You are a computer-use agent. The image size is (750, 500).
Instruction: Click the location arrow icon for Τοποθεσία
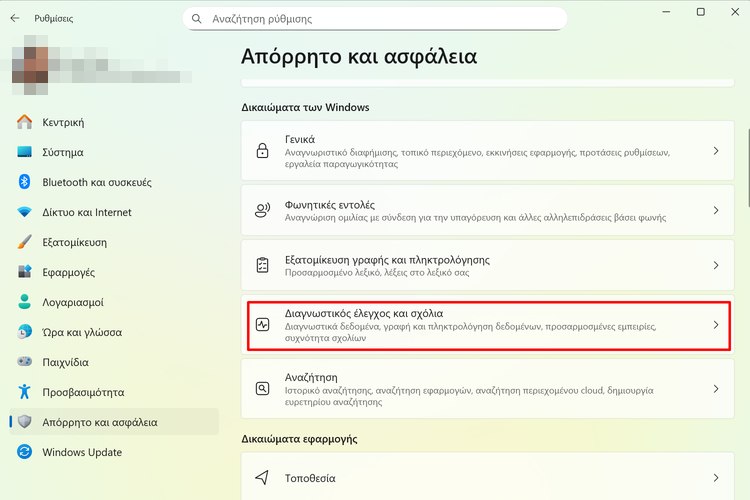pos(262,478)
